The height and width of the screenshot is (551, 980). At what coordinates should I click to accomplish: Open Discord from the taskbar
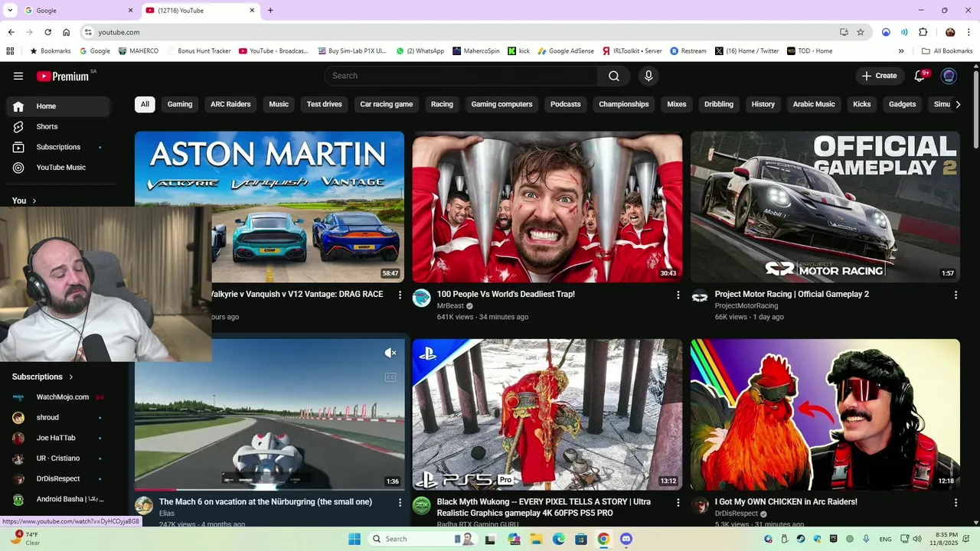(626, 539)
